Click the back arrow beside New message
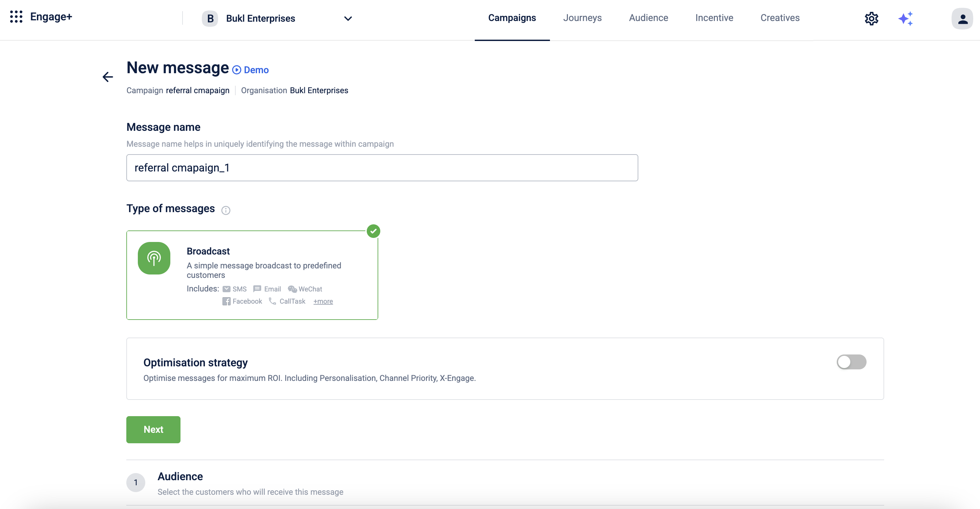Screen dimensions: 980x509 [108, 77]
